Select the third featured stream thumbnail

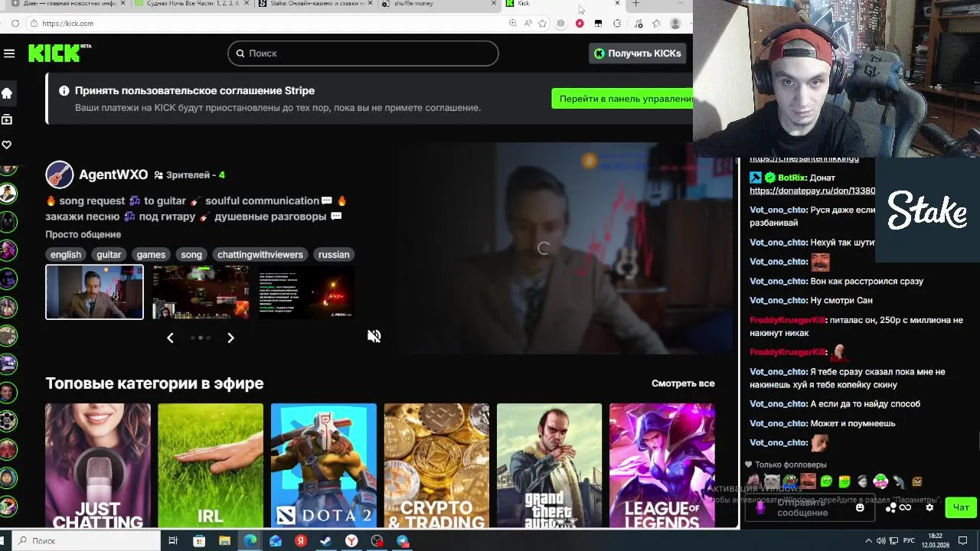(x=306, y=292)
